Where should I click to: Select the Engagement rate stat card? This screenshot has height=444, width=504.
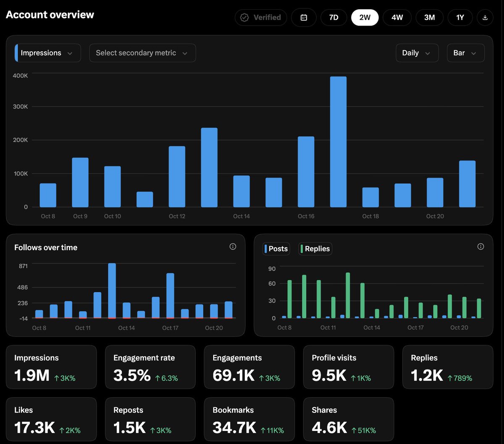pyautogui.click(x=150, y=367)
